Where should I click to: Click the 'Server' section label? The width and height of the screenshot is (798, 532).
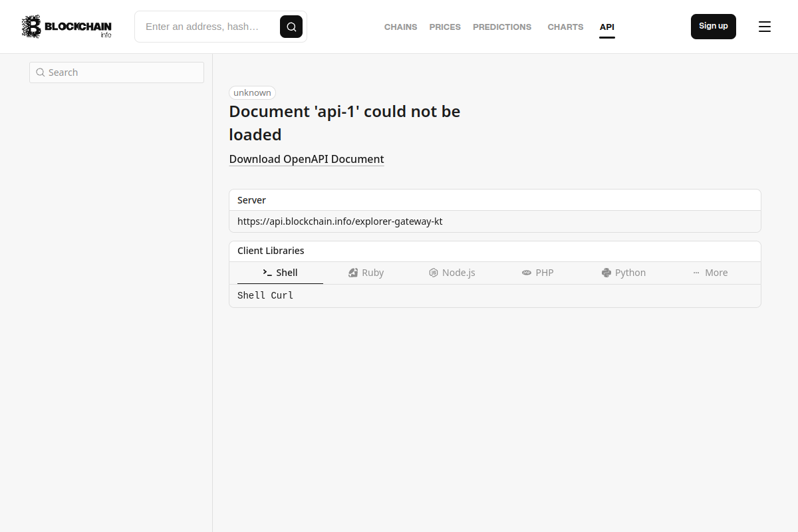click(x=251, y=200)
